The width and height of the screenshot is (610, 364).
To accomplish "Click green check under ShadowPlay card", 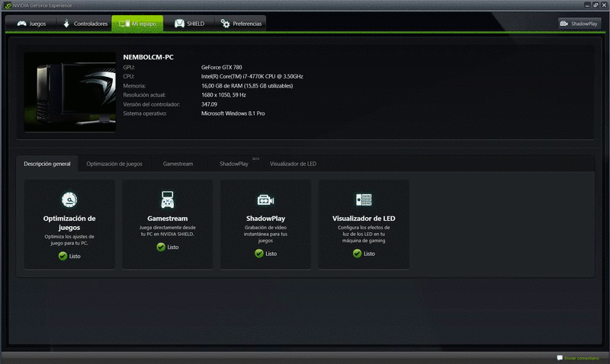I will click(259, 254).
